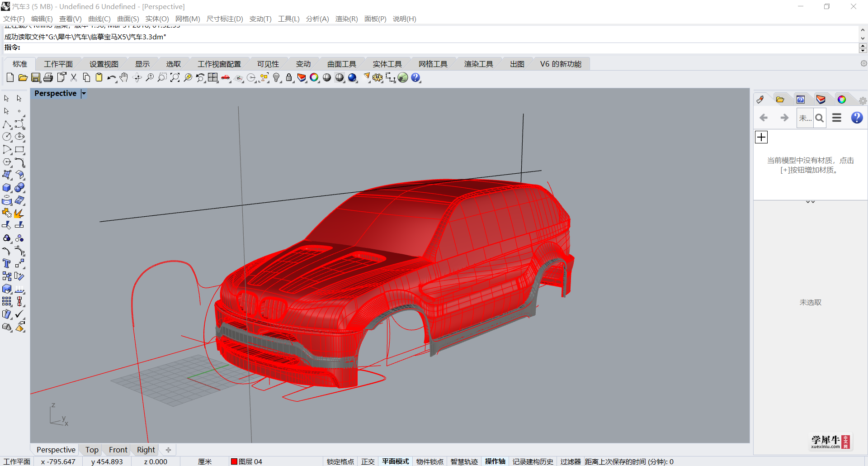This screenshot has height=466, width=868.
Task: Open the side panel tabs settings gear
Action: pos(863,101)
